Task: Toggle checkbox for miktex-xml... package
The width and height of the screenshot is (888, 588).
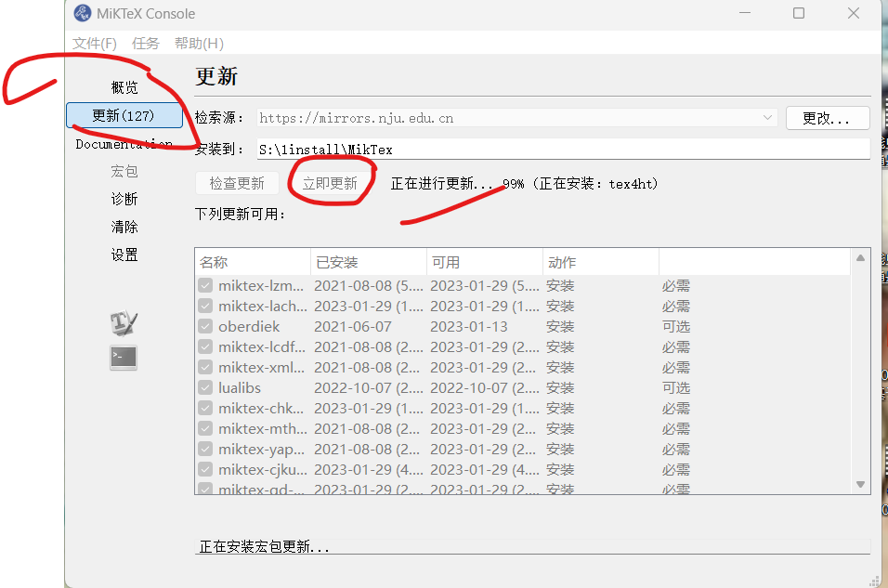Action: point(205,367)
